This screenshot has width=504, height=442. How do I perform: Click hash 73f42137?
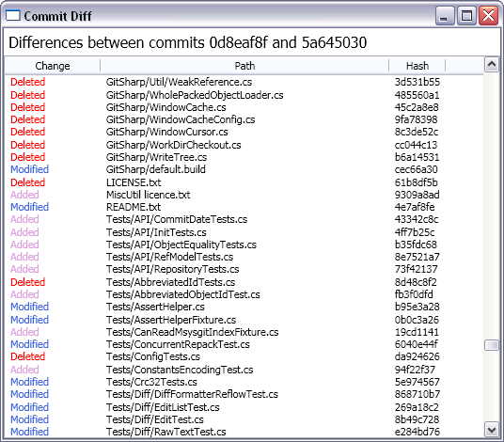pos(416,269)
